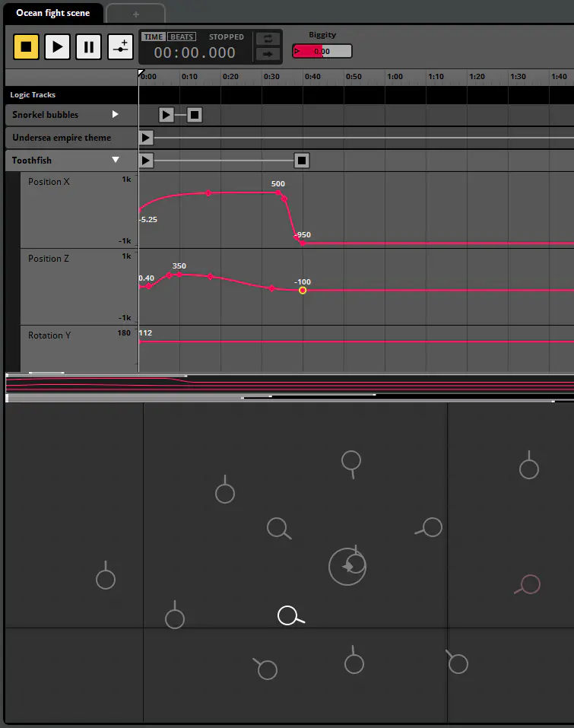Jump to 1:30 on the time ruler
This screenshot has height=728, width=574.
coord(518,77)
